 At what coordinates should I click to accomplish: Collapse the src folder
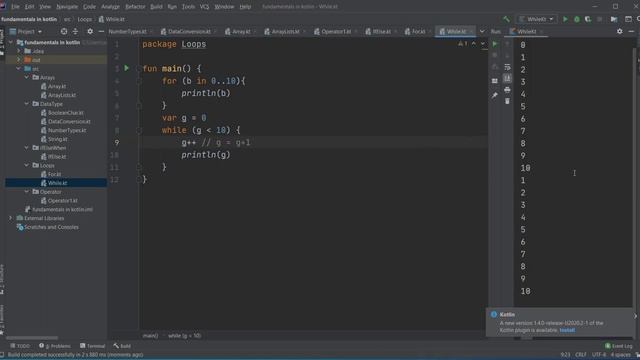[19, 69]
